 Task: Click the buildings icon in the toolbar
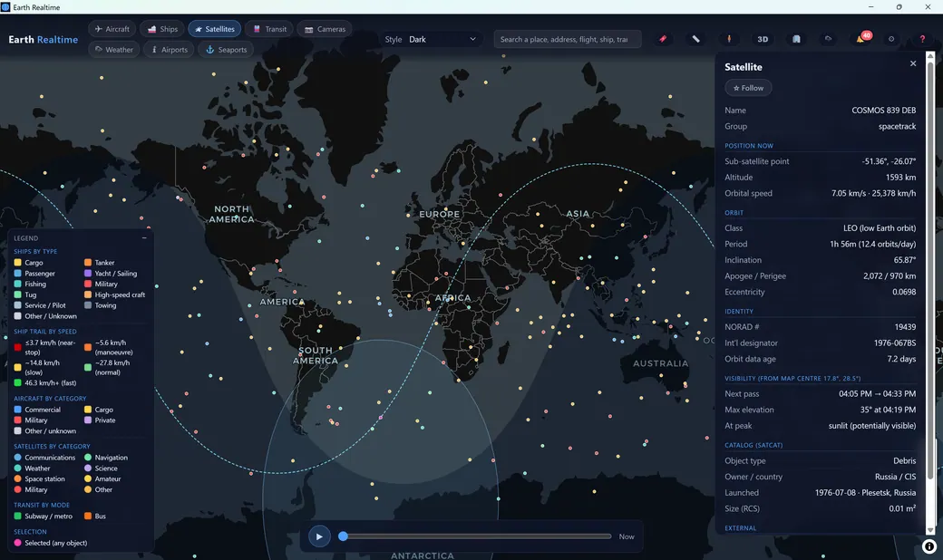[796, 39]
